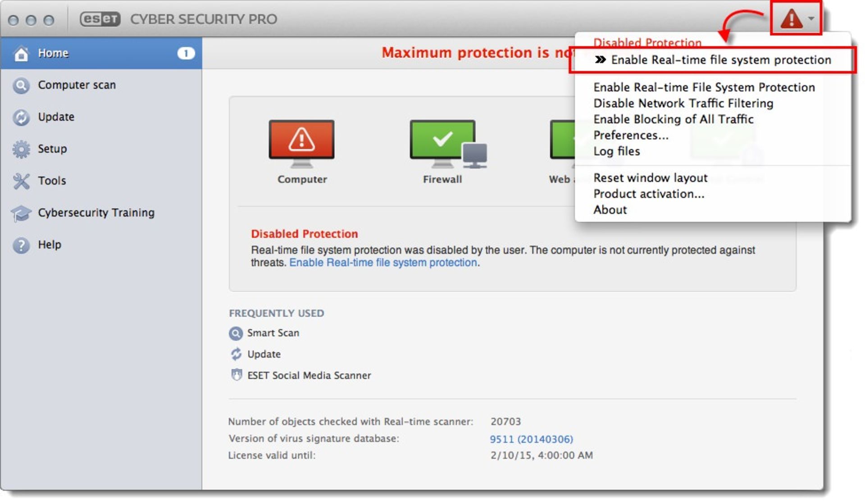865x504 pixels.
Task: Click virus signature version 9511 (20140306) link
Action: click(532, 439)
